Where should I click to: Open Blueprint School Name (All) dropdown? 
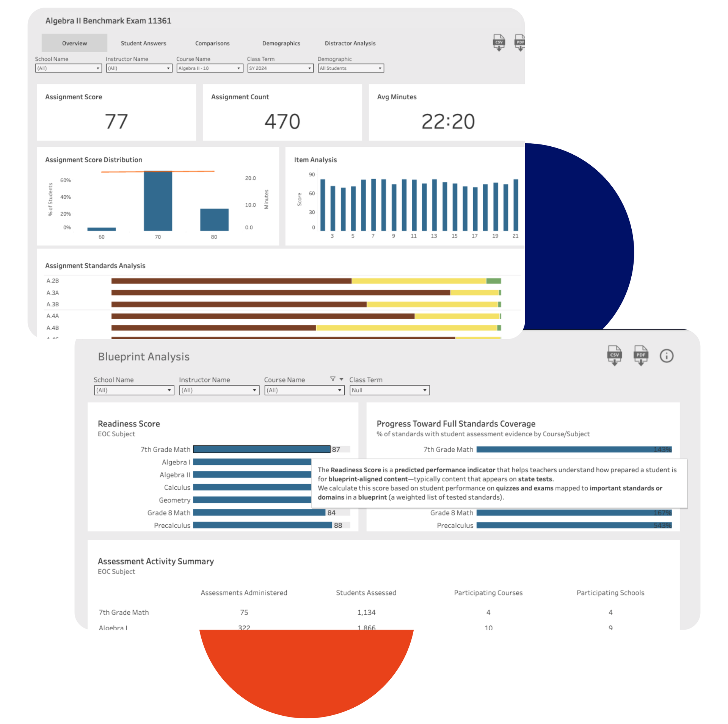(133, 390)
